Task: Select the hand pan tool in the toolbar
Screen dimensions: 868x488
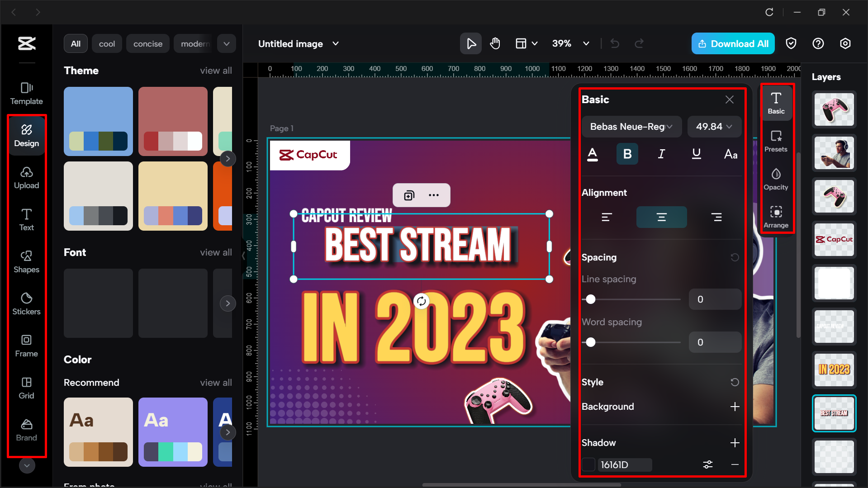Action: [495, 43]
